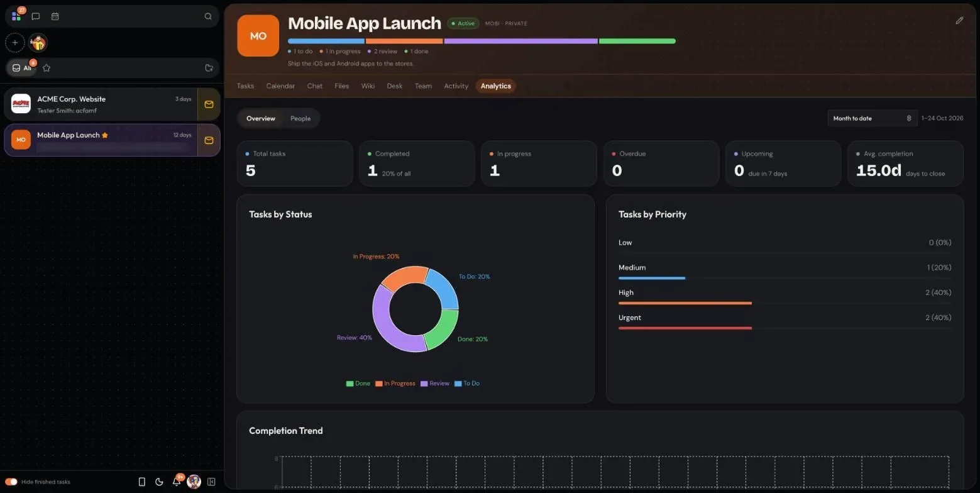Click the mobile device icon in footer
This screenshot has width=980, height=493.
tap(141, 482)
